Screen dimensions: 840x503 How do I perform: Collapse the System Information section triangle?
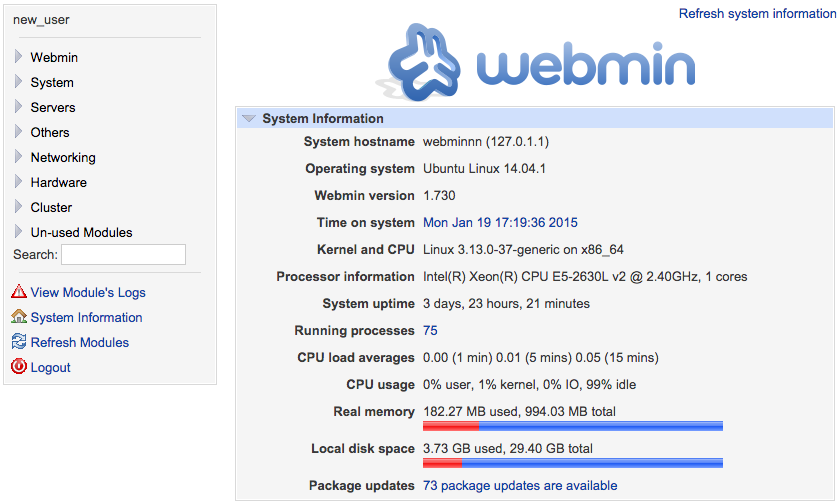pos(249,118)
